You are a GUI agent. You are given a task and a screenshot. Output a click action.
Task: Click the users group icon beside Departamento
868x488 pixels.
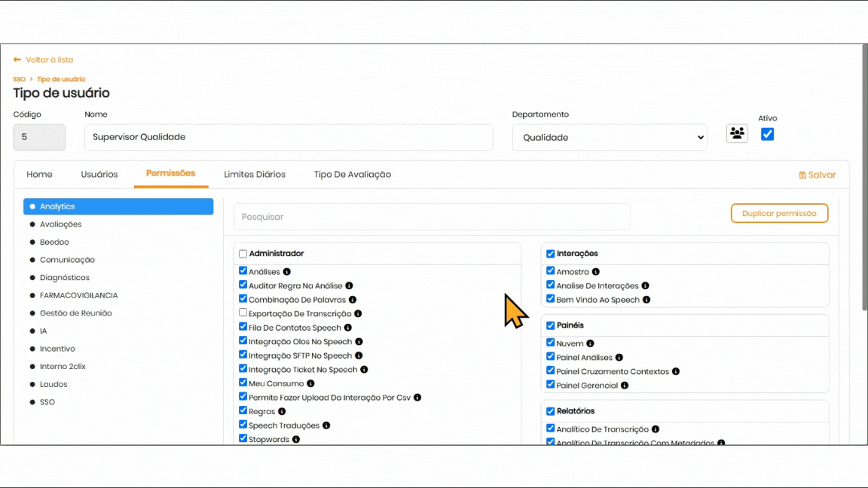(737, 133)
